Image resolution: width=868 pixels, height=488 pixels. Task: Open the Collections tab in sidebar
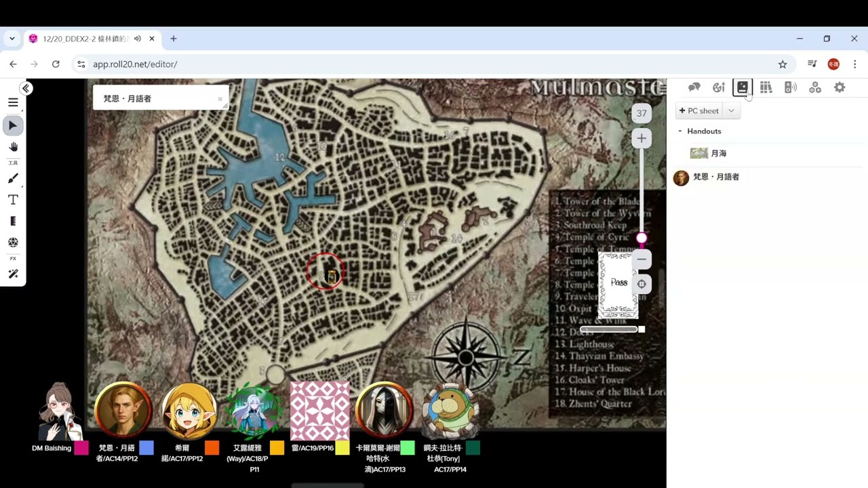[x=815, y=87]
